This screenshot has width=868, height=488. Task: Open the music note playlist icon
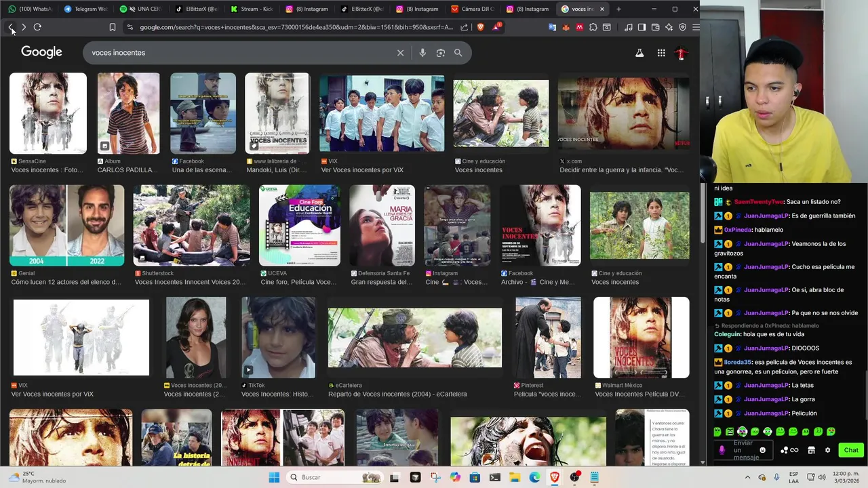click(629, 27)
